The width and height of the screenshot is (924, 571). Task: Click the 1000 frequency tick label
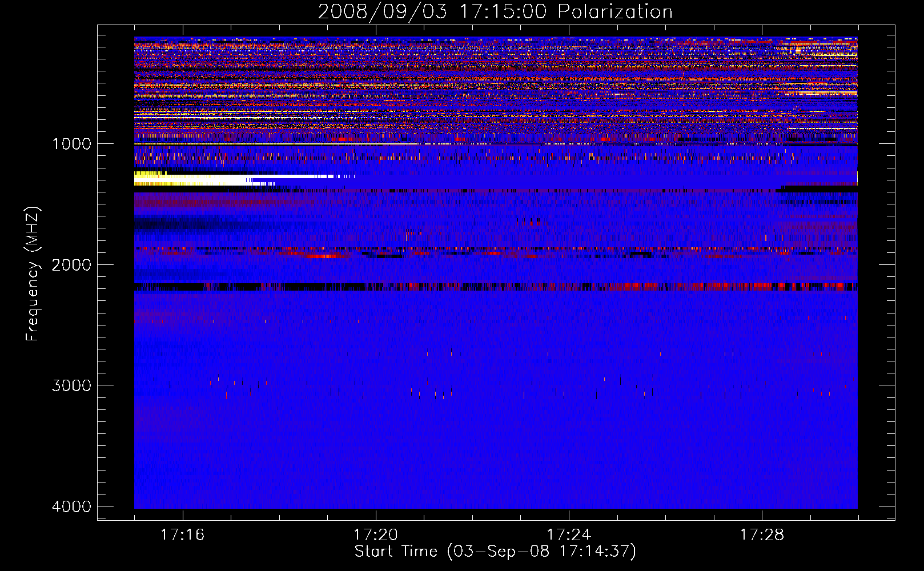72,144
